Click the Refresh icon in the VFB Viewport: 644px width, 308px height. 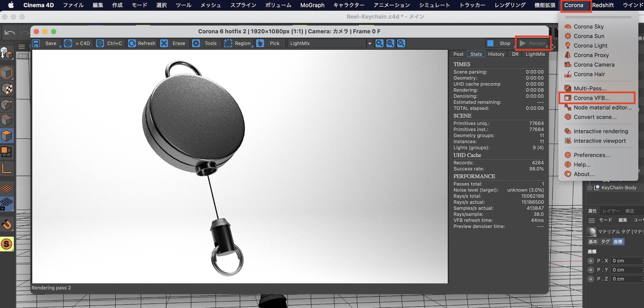(x=132, y=43)
